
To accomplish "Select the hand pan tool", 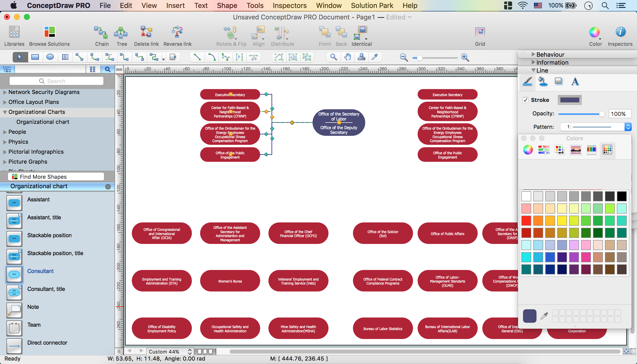I will [348, 57].
